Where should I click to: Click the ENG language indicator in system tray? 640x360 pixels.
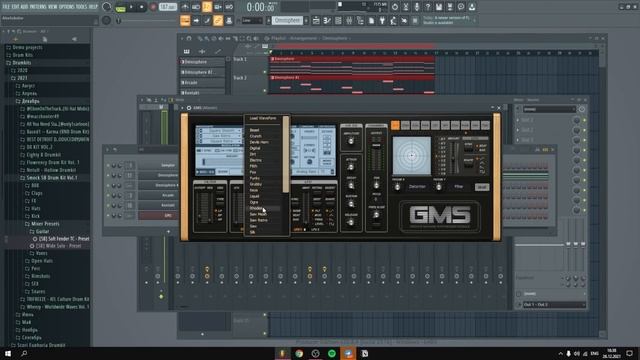[594, 353]
